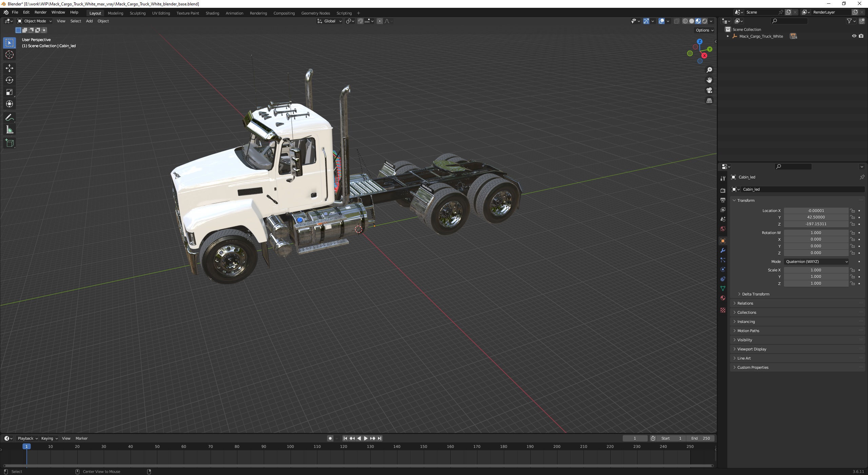Click the zoom view magnifier icon
This screenshot has height=475, width=868.
coord(709,70)
